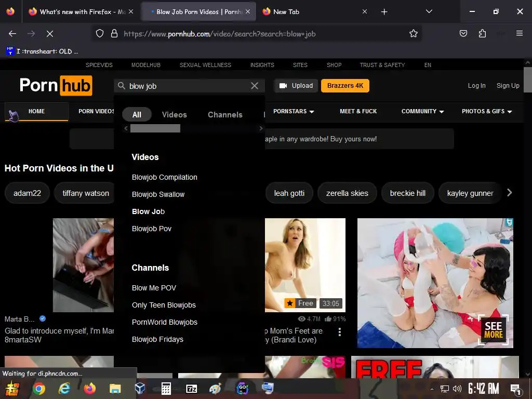The image size is (532, 399).
Task: Open the Paint palette taskbar icon
Action: [215, 389]
